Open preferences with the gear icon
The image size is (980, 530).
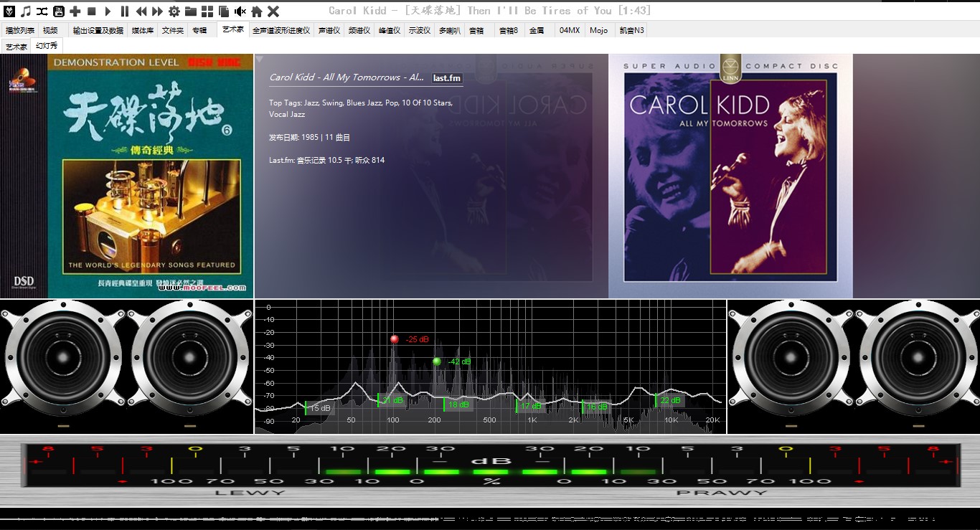pos(174,11)
